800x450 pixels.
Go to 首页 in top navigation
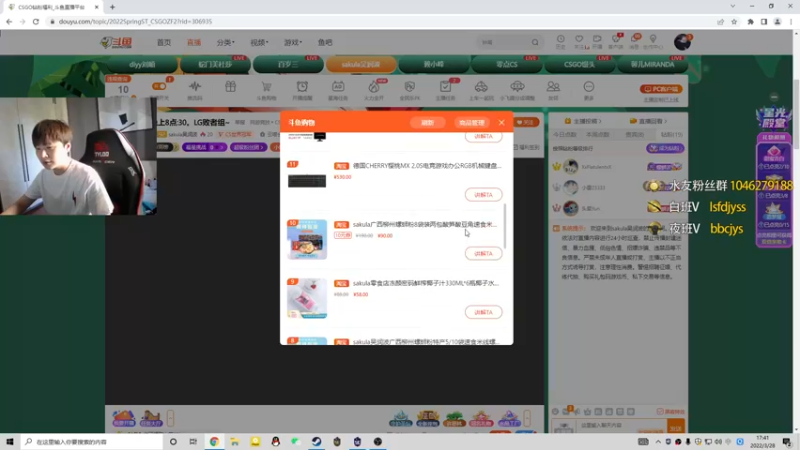(164, 42)
